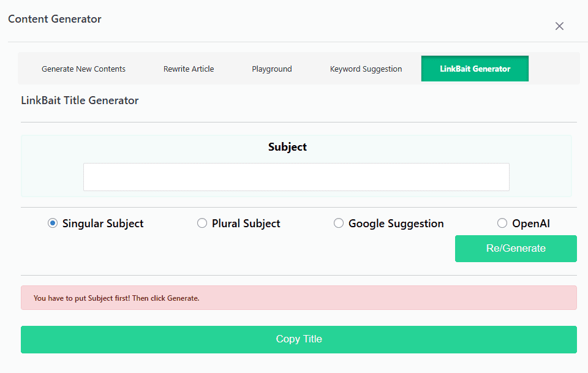Image resolution: width=588 pixels, height=373 pixels.
Task: Switch to Generate New Contents tab
Action: click(x=83, y=69)
